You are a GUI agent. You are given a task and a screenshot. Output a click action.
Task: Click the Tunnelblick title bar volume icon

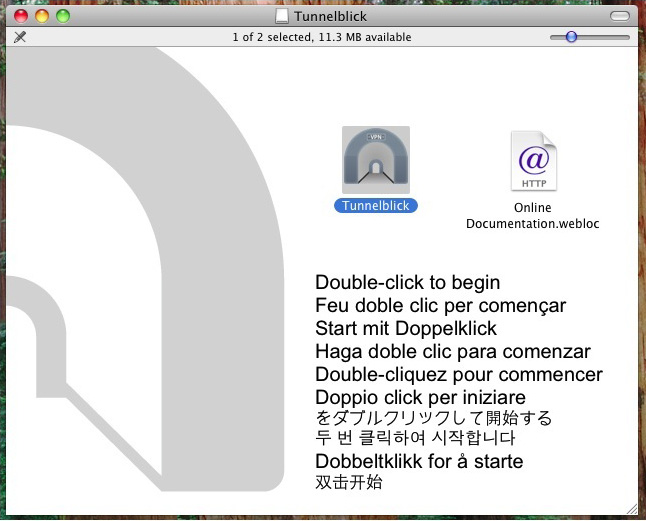tap(282, 16)
